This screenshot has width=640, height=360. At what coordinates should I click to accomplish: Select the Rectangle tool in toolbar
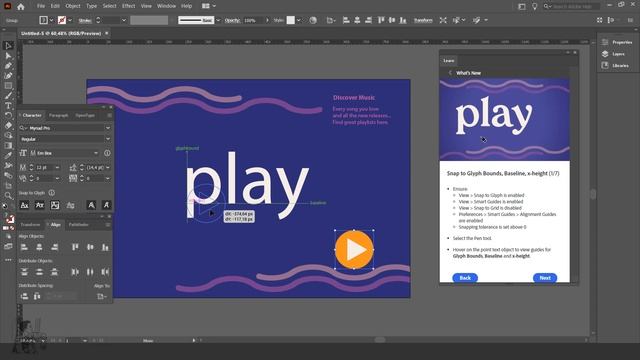click(x=8, y=86)
